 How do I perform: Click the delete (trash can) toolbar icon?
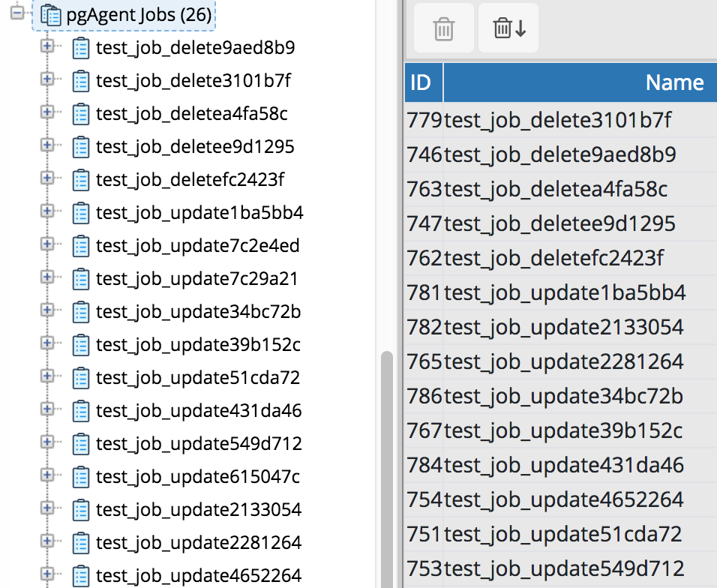click(x=443, y=28)
